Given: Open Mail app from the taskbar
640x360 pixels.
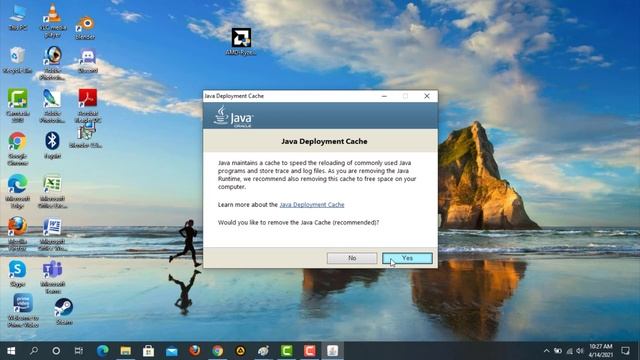Looking at the screenshot, I should 171,351.
